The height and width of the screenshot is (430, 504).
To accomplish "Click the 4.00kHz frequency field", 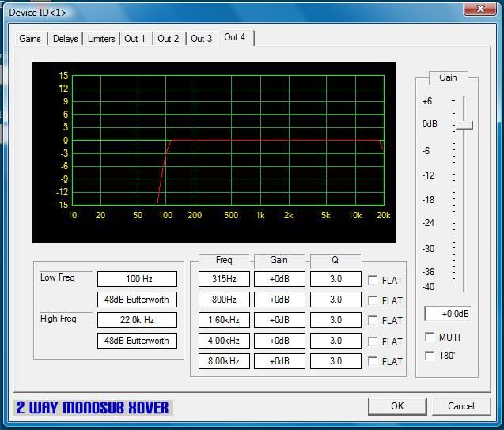I will point(224,341).
